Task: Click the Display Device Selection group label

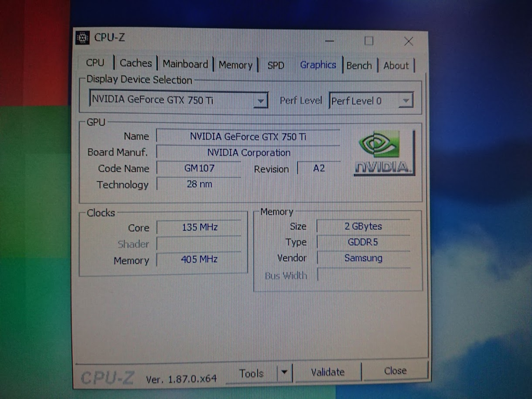Action: (x=139, y=79)
